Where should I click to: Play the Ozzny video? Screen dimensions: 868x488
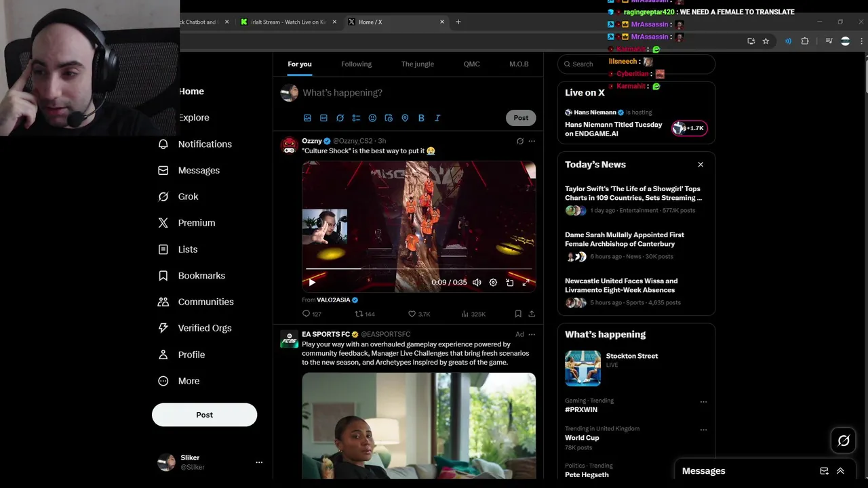tap(312, 283)
